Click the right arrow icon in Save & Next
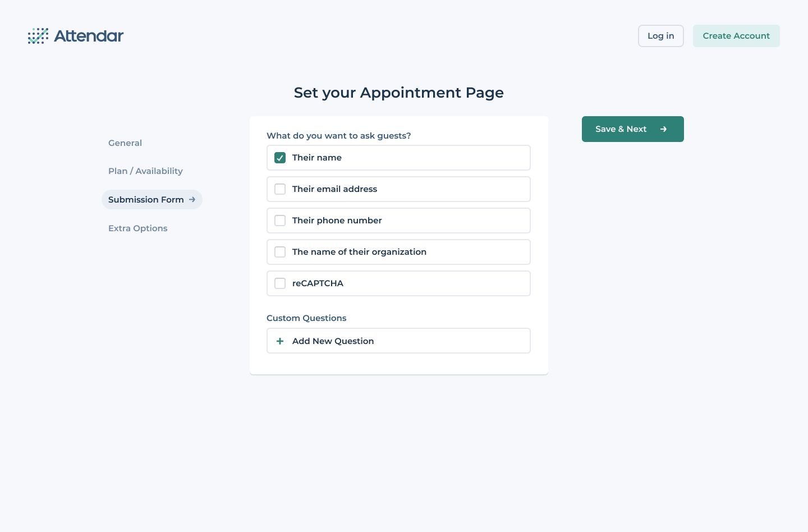This screenshot has height=532, width=808. pyautogui.click(x=663, y=129)
